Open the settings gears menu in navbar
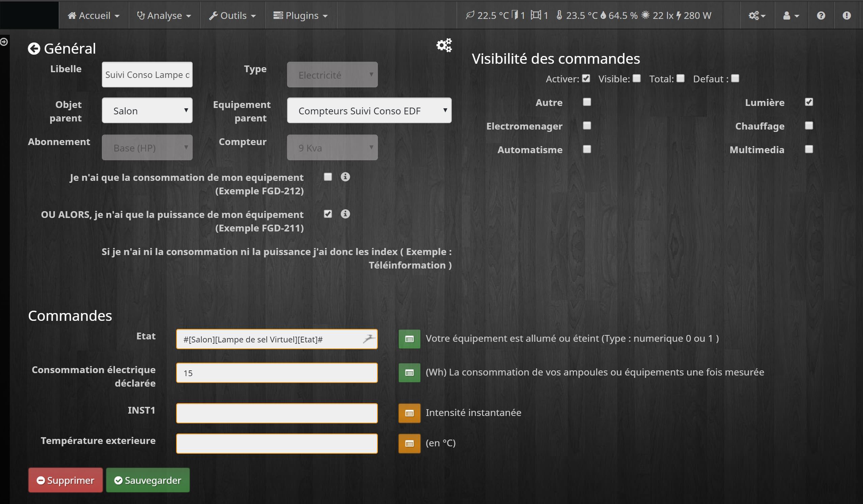Image resolution: width=863 pixels, height=504 pixels. tap(756, 16)
